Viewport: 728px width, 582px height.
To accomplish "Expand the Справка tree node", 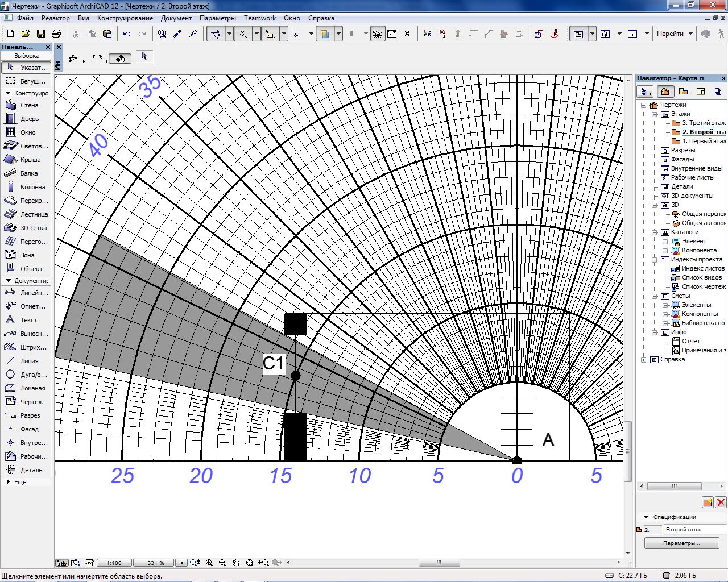I will point(644,360).
